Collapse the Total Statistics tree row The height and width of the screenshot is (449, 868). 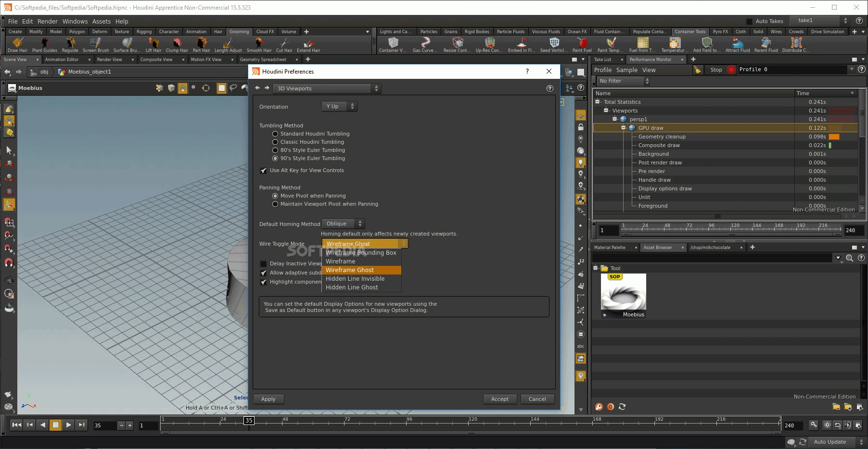pyautogui.click(x=598, y=101)
